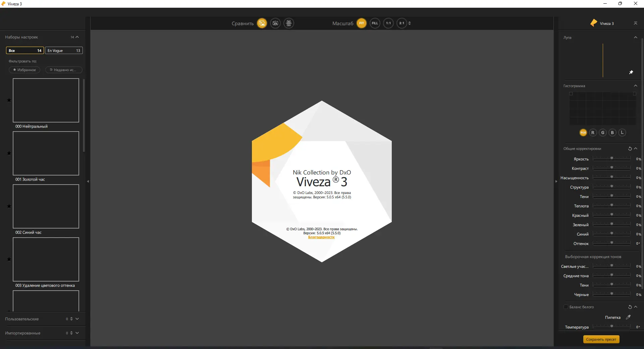
Task: Adjust the Черные slider
Action: click(x=611, y=294)
